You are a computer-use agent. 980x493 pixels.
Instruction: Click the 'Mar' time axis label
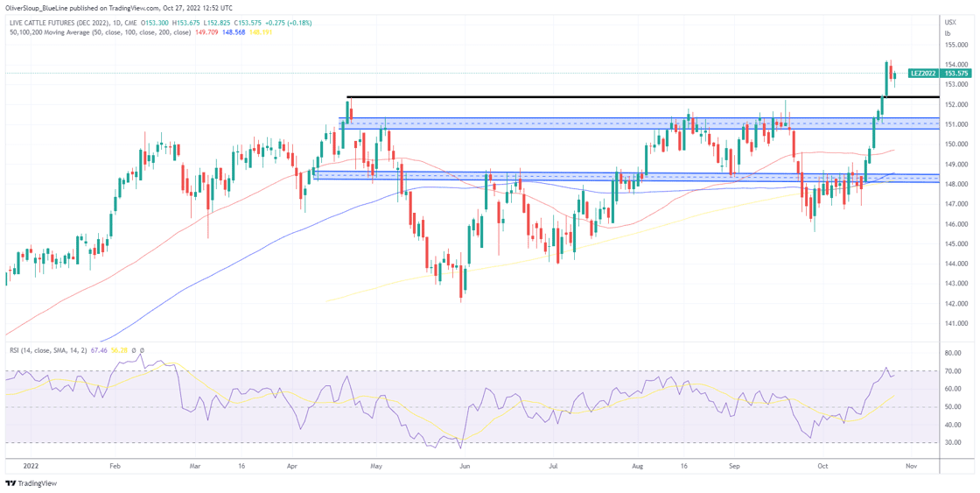pos(194,467)
